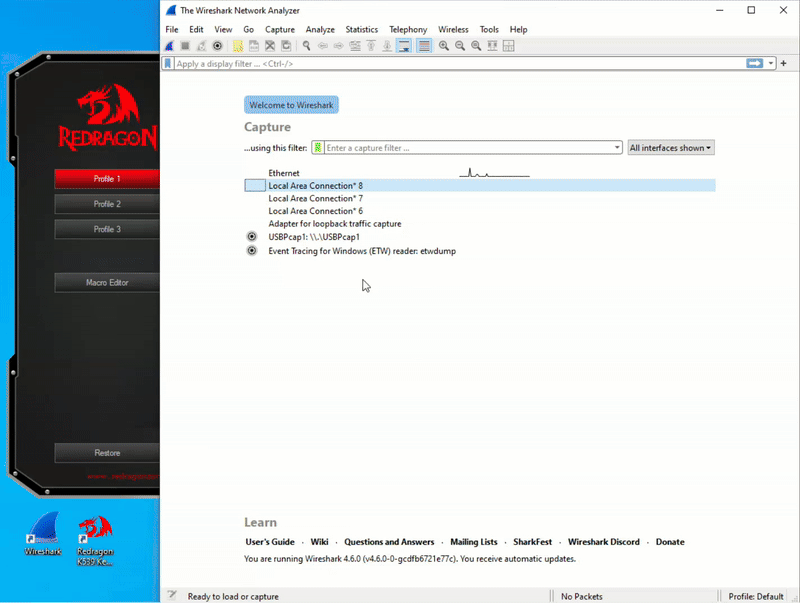Click the ETW reader etwdump options gear
The image size is (800, 603).
point(252,250)
